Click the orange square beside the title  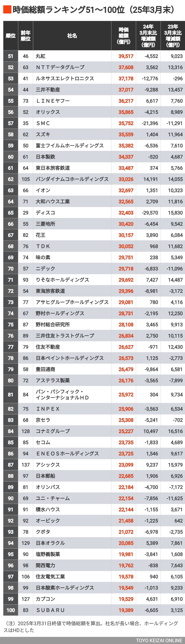(7, 10)
